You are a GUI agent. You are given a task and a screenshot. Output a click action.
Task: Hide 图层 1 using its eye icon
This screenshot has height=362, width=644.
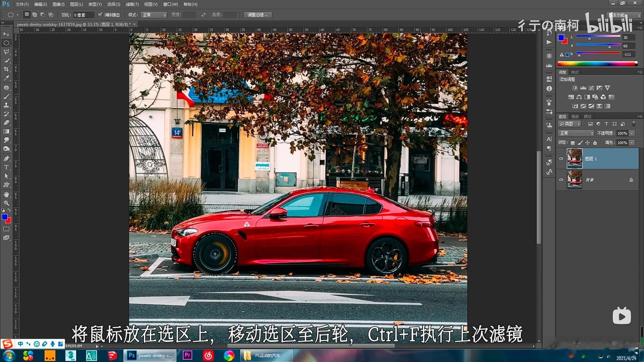(x=561, y=159)
